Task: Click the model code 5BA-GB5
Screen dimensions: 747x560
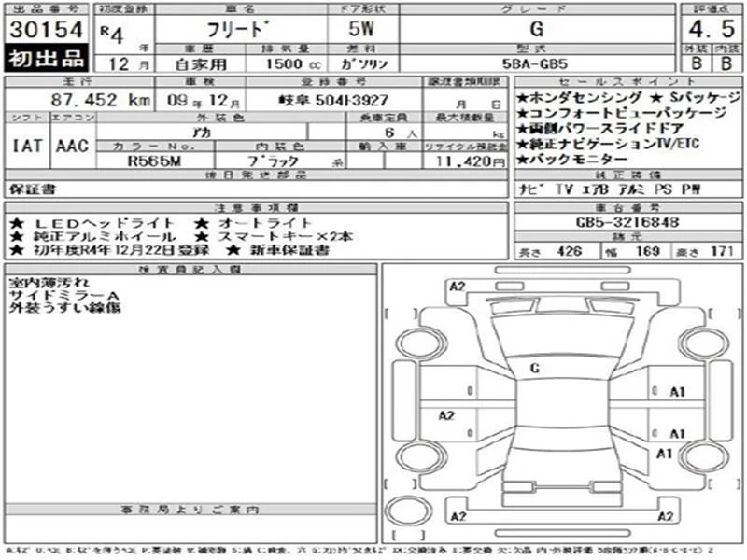Action: pyautogui.click(x=535, y=64)
